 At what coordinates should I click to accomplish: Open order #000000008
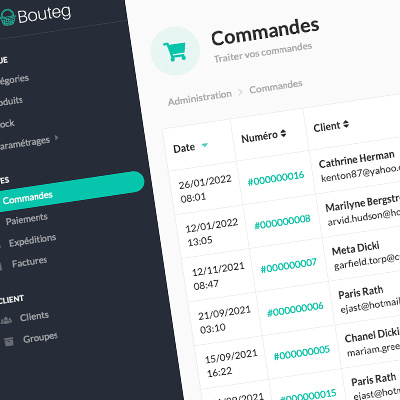(282, 222)
